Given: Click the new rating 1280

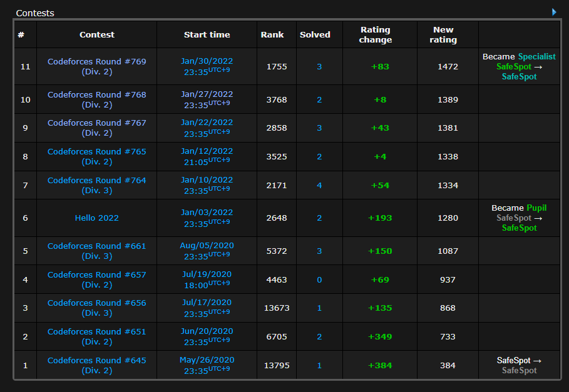Looking at the screenshot, I should coord(448,218).
